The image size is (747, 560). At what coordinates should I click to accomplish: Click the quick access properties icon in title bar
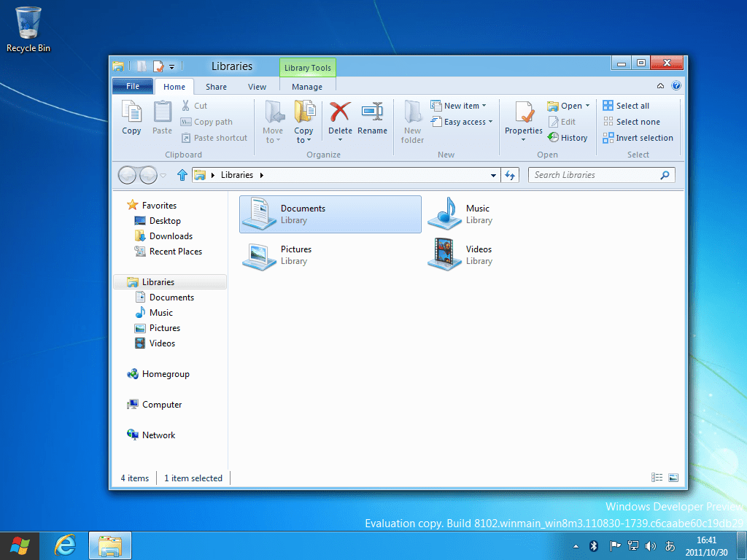[x=158, y=66]
